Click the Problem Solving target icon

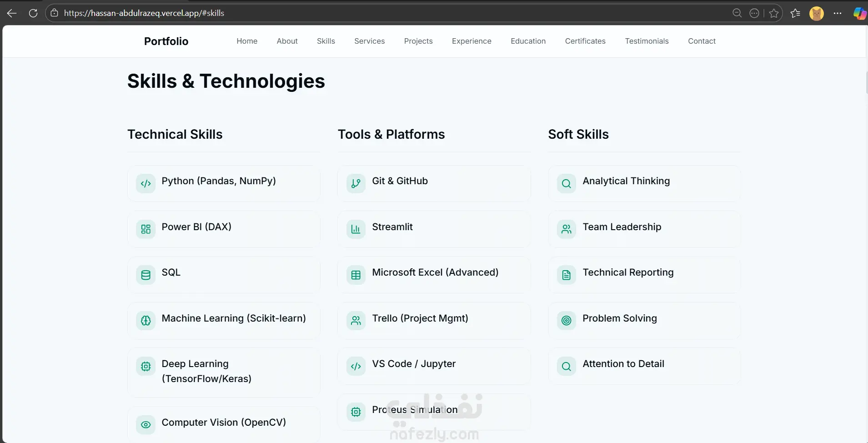coord(567,321)
